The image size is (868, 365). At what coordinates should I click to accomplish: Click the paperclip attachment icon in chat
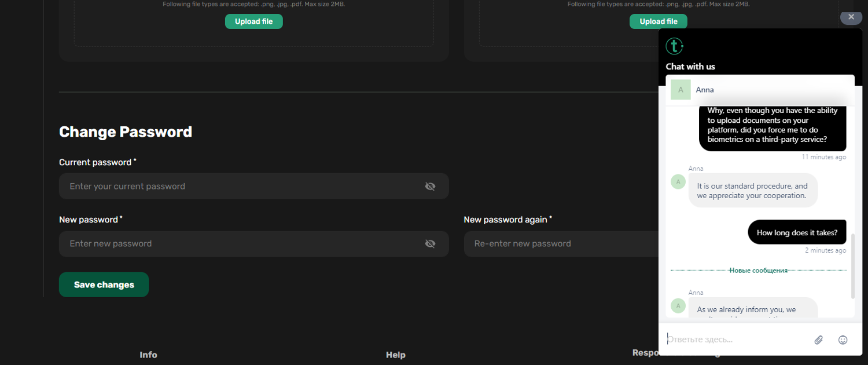(x=818, y=340)
